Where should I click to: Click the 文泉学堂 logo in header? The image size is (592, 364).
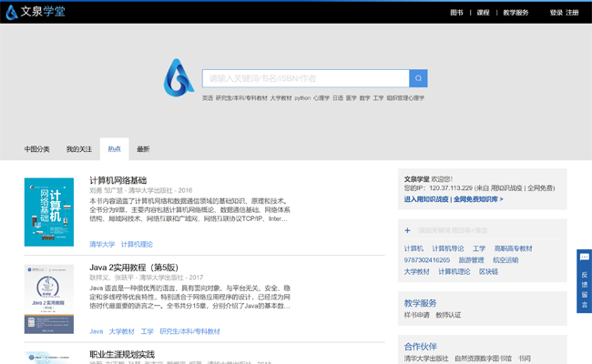point(34,12)
